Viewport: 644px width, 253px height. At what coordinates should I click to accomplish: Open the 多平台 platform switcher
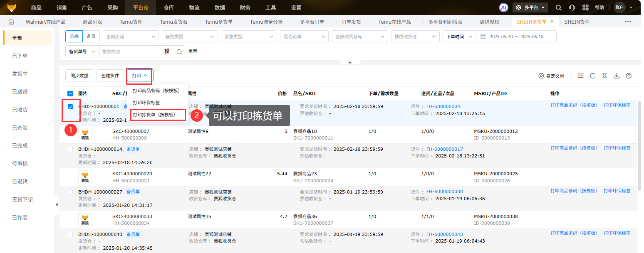click(x=530, y=7)
